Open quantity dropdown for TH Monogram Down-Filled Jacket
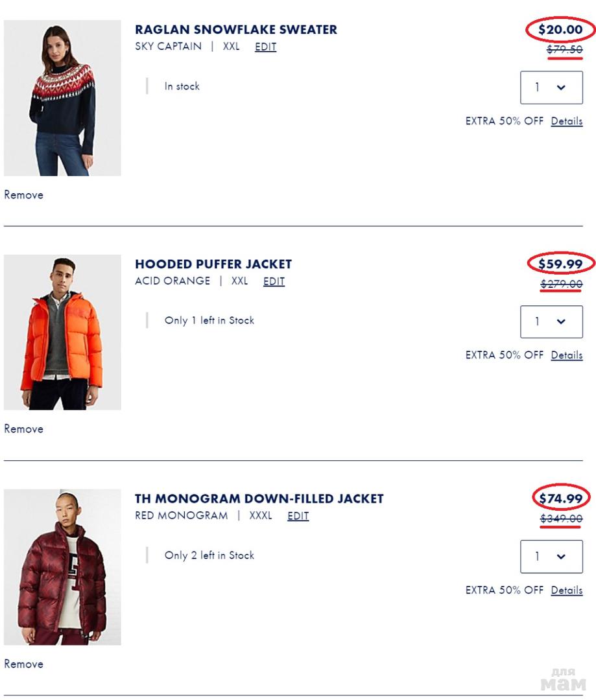 551,556
